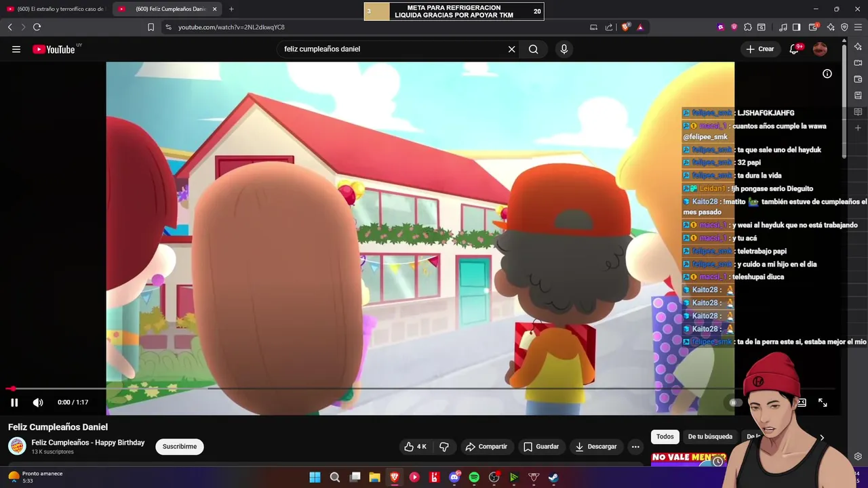
Task: Reload the current page
Action: click(37, 27)
